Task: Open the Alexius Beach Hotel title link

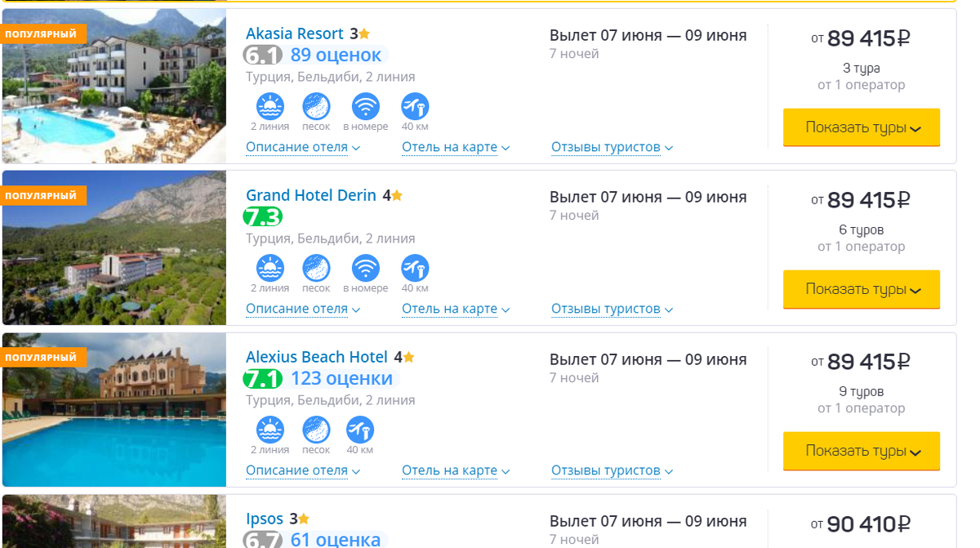Action: [x=317, y=357]
